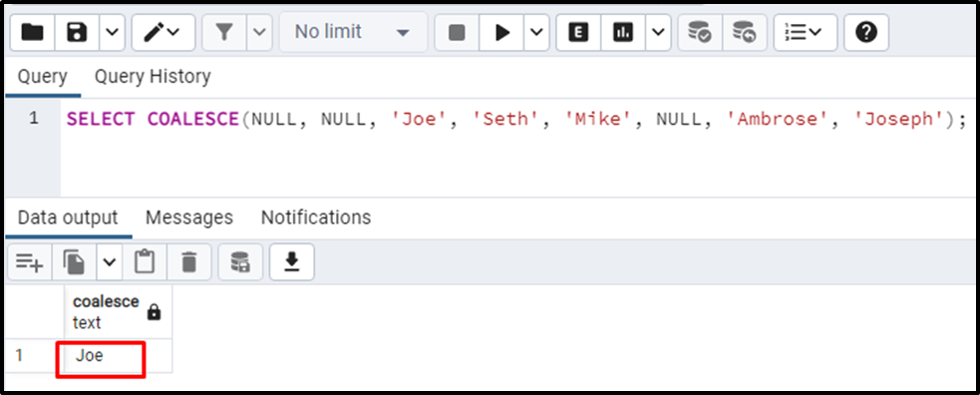The height and width of the screenshot is (395, 980).
Task: Open the help question mark
Action: click(x=866, y=33)
